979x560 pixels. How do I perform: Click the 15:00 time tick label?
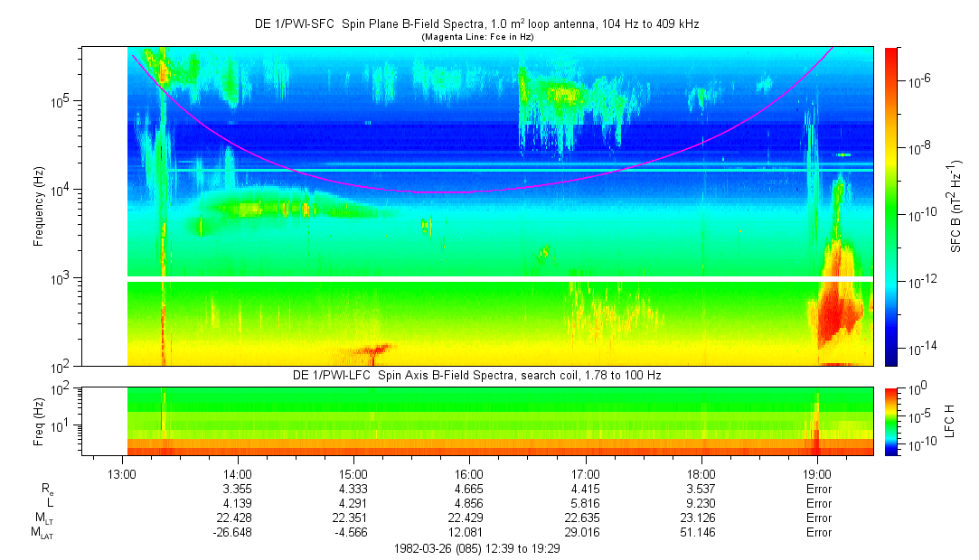pos(353,474)
